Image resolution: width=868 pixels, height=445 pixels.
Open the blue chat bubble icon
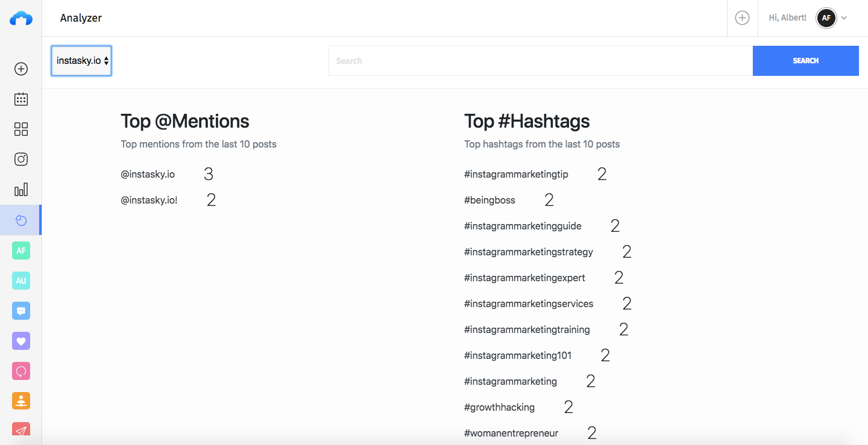pyautogui.click(x=21, y=311)
